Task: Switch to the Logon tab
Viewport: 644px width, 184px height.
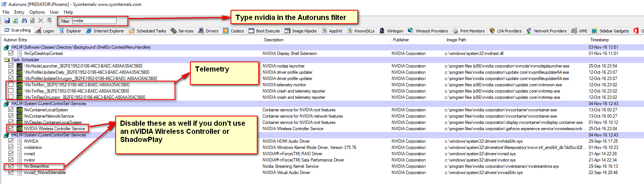Action: pyautogui.click(x=45, y=31)
